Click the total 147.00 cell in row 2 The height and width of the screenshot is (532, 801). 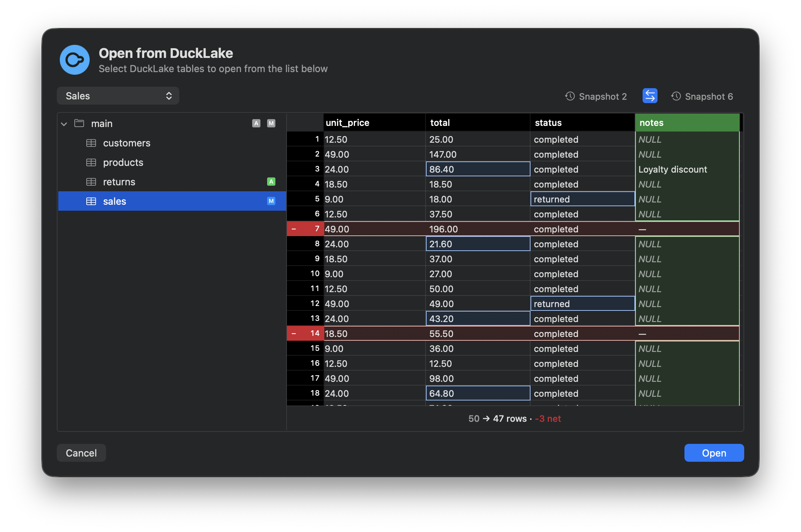478,154
